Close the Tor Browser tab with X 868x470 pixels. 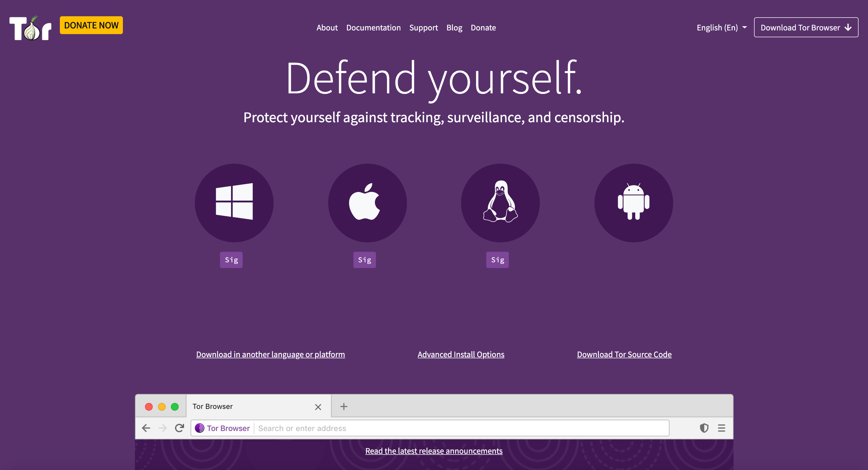[x=318, y=407]
